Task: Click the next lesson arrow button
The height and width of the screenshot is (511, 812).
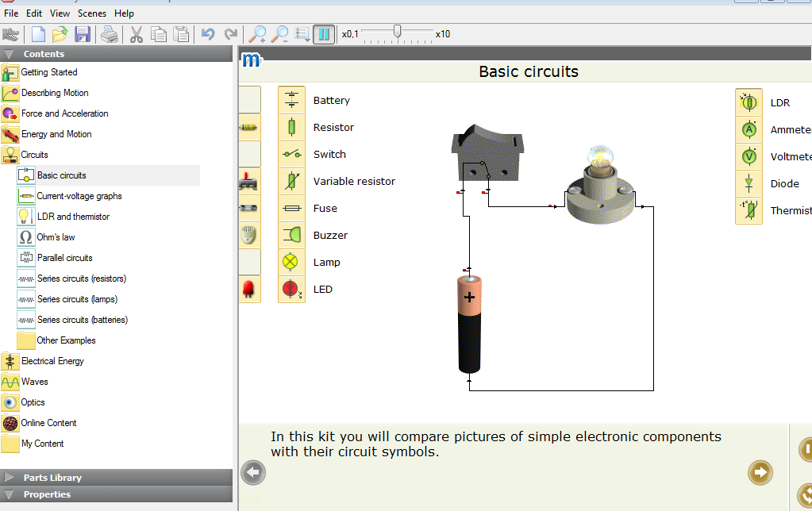Action: pos(760,472)
